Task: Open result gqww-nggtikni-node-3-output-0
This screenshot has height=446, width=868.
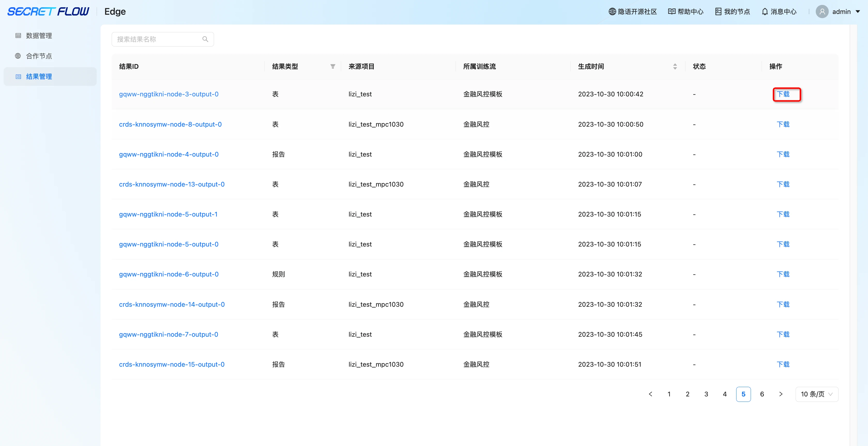Action: [x=169, y=94]
